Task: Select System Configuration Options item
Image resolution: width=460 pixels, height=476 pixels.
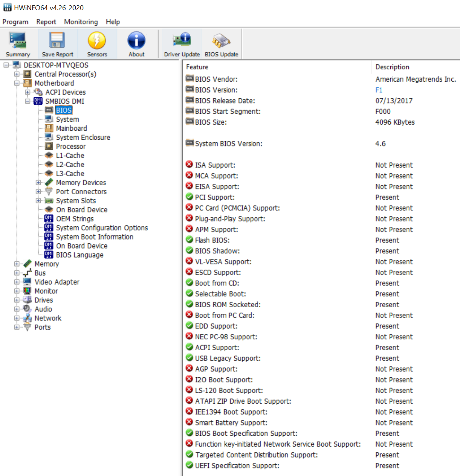Action: point(102,228)
